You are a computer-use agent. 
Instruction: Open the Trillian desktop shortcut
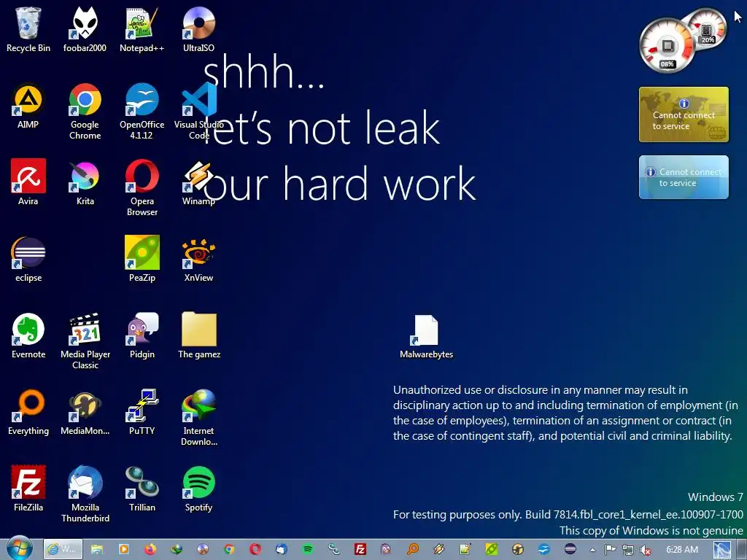[142, 489]
